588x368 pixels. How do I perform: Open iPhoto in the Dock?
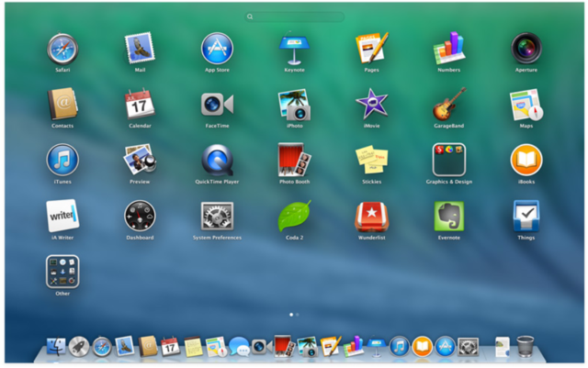tap(308, 347)
